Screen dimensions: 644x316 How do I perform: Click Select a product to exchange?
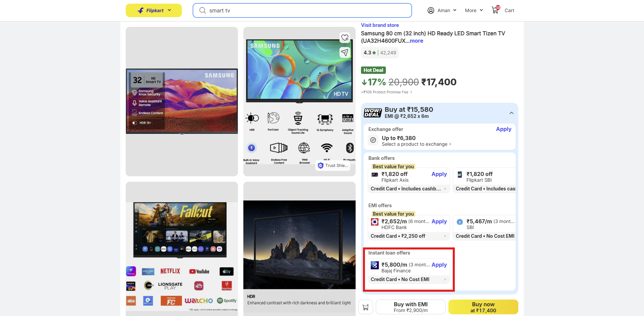(x=416, y=144)
